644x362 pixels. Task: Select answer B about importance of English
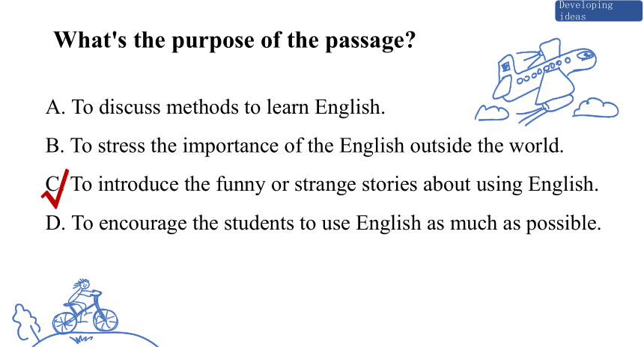click(x=305, y=146)
